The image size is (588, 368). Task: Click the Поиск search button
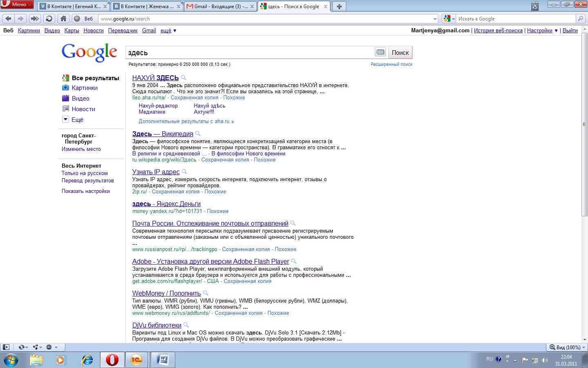[x=400, y=53]
